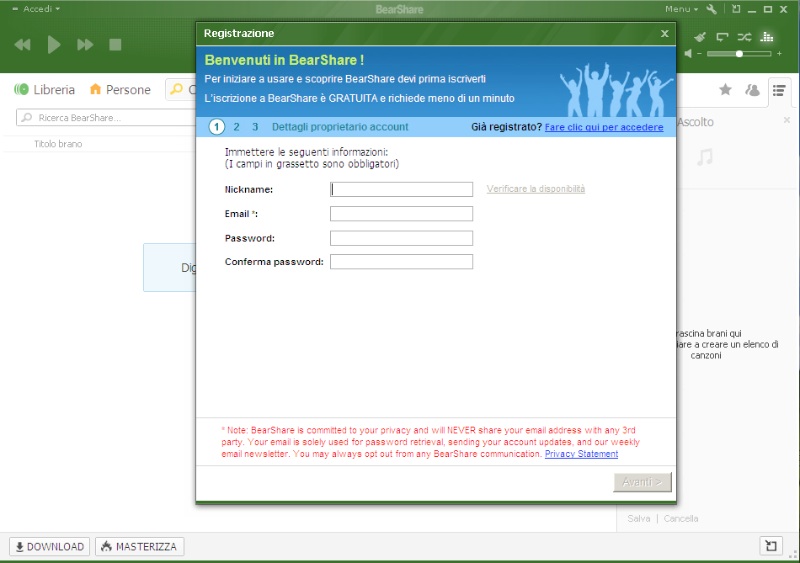Click the rewind previous track button

click(x=23, y=44)
